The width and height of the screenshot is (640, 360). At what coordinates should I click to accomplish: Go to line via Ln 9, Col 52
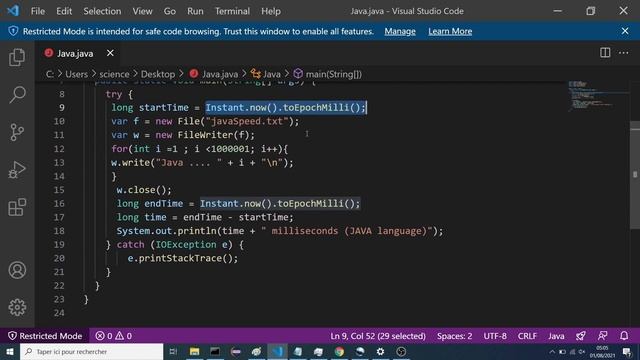tap(378, 336)
